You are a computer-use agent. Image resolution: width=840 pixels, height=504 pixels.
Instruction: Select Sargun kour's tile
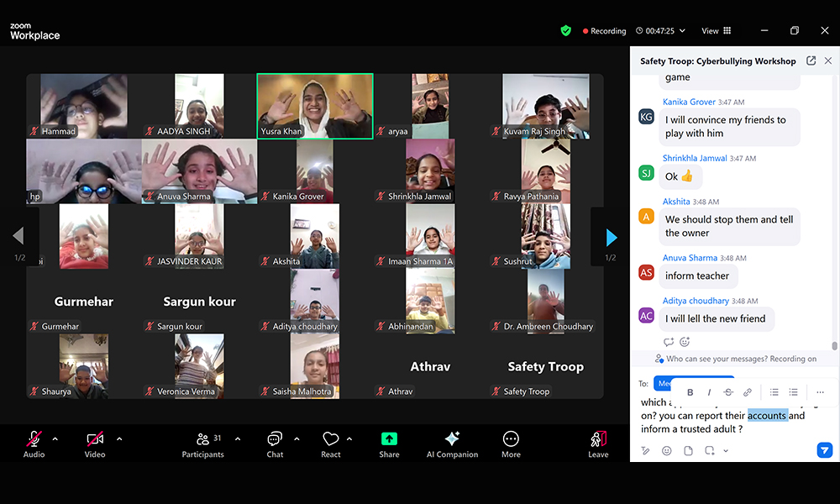pos(199,301)
